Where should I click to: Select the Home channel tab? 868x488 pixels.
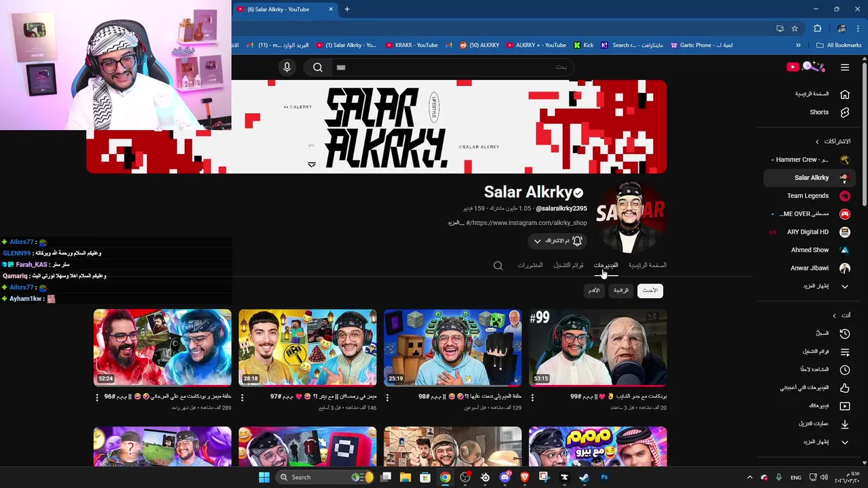click(648, 265)
